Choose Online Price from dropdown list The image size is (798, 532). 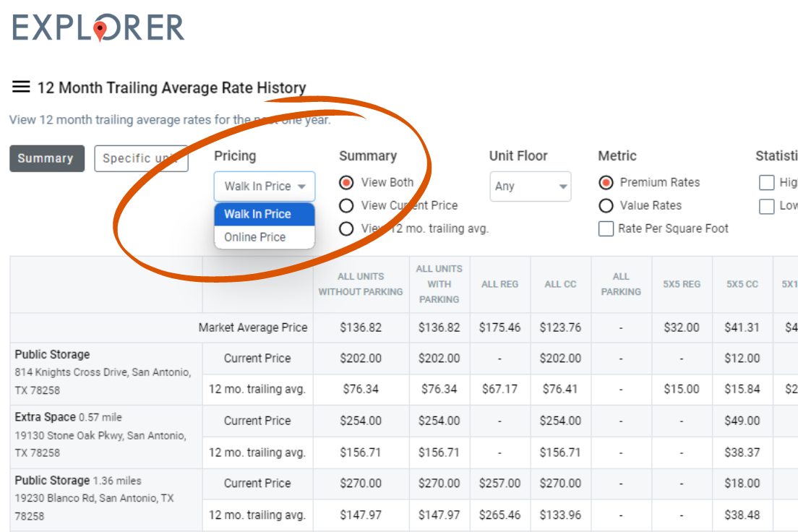[255, 237]
